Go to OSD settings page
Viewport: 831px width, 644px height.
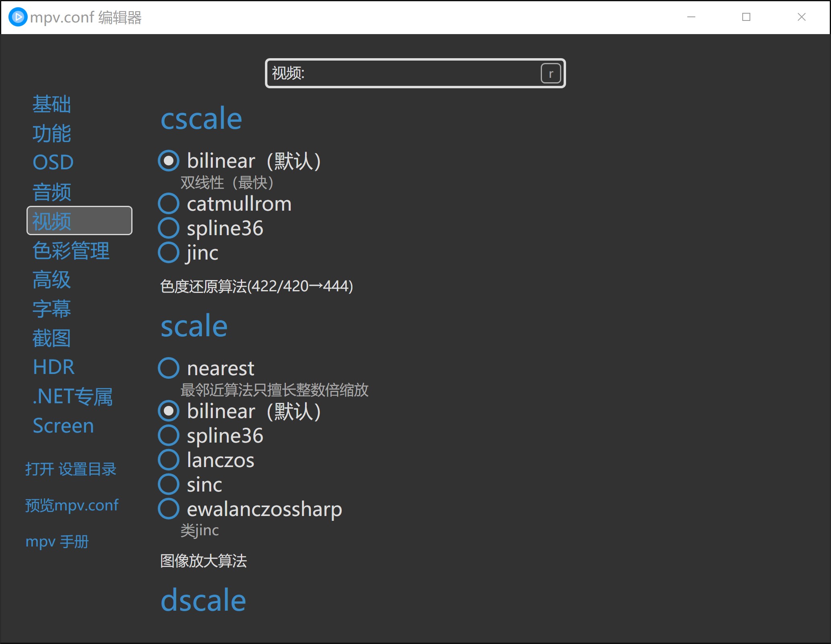(x=53, y=163)
